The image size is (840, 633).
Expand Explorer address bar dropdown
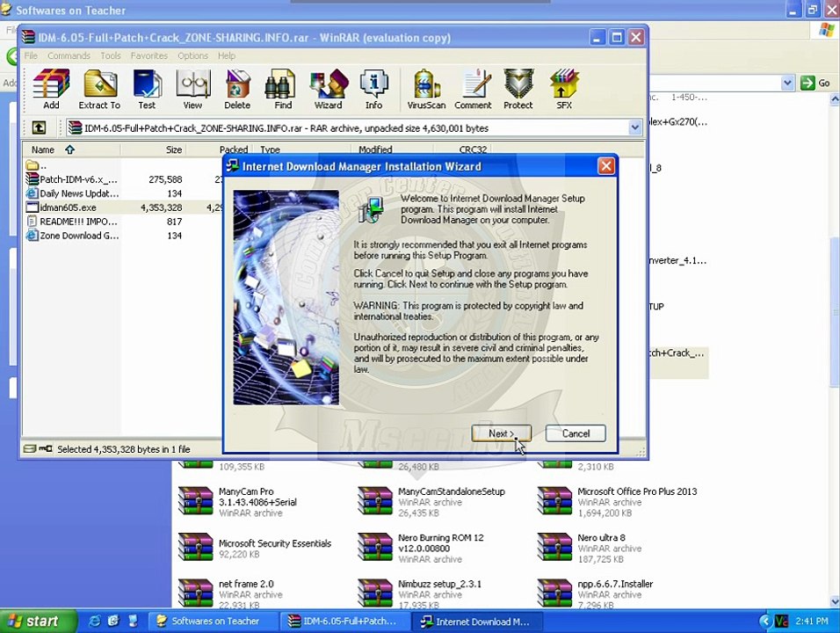pos(787,83)
